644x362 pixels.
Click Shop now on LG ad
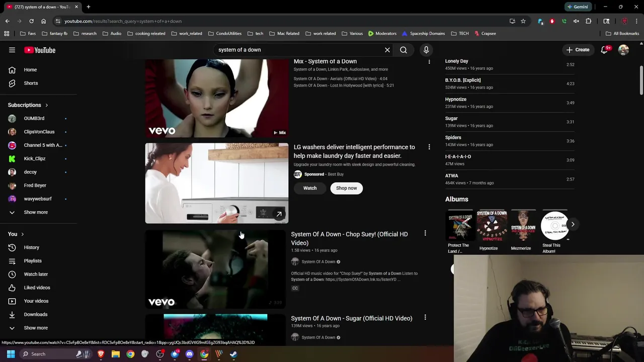(x=346, y=188)
